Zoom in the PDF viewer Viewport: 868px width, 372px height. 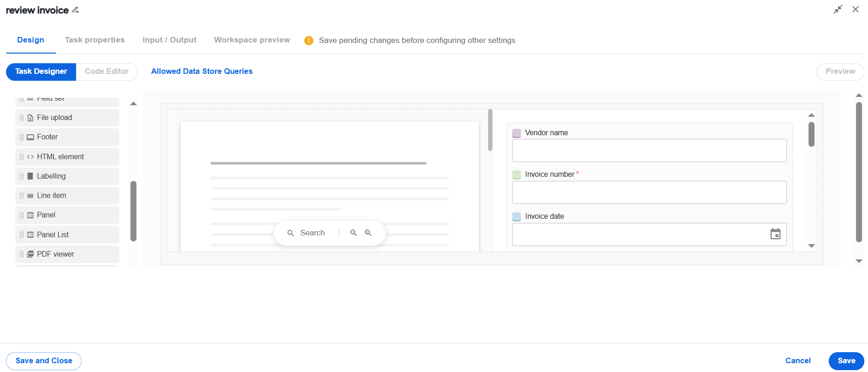(368, 233)
